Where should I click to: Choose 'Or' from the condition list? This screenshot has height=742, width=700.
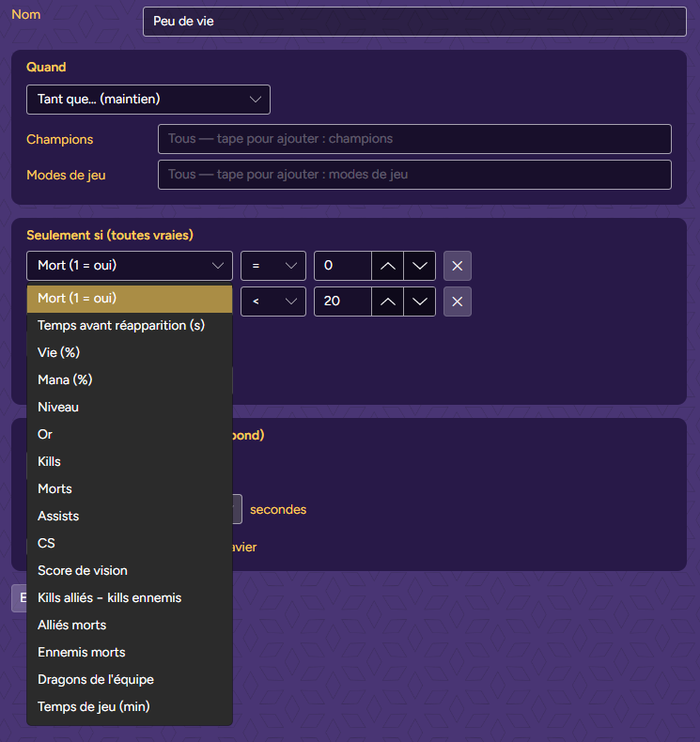pos(130,435)
